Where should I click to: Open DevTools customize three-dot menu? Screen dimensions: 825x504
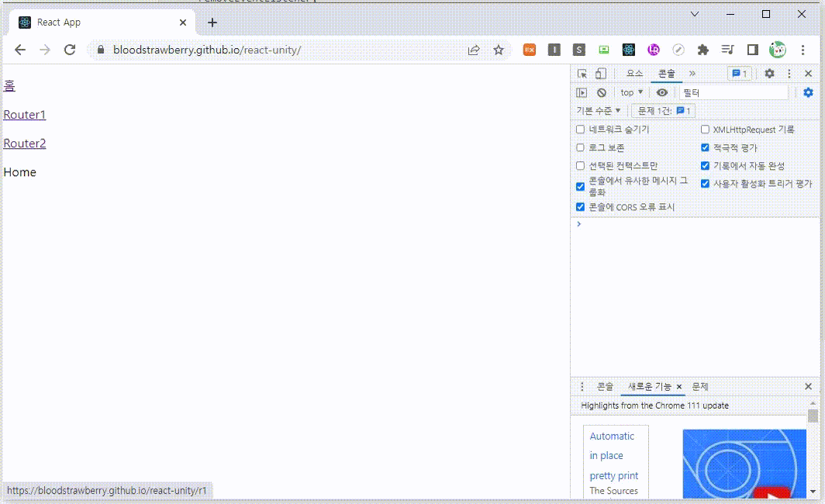tap(789, 74)
